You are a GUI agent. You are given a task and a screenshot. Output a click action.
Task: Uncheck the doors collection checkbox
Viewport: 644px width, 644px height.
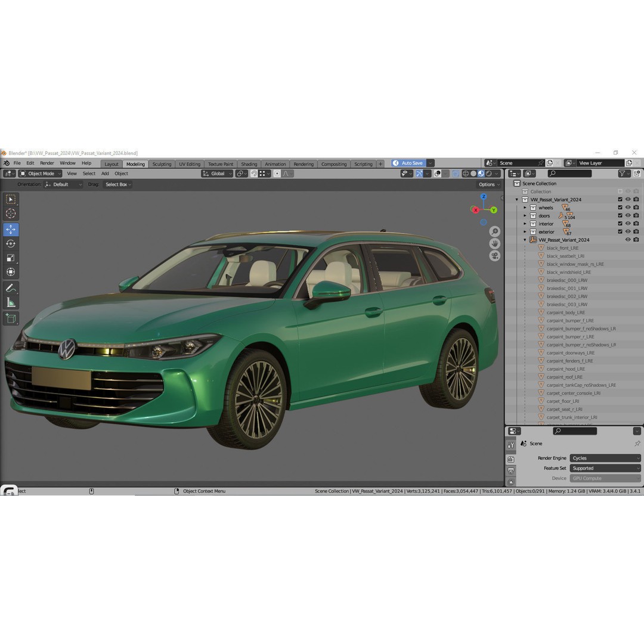620,216
